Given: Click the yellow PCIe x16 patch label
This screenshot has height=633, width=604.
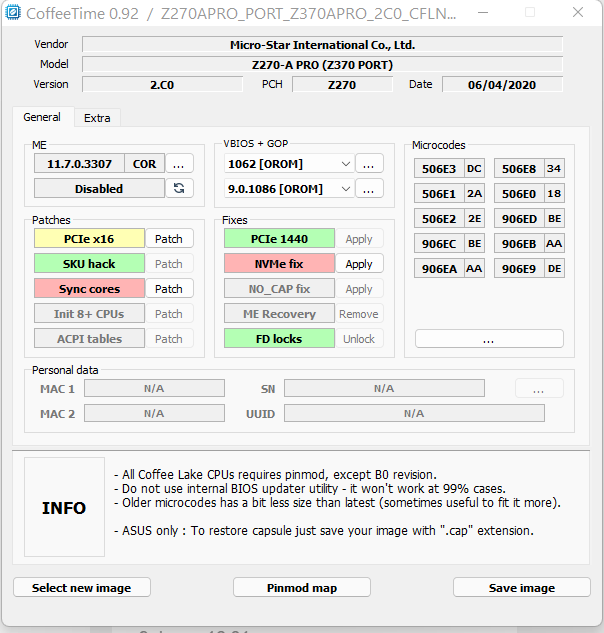Looking at the screenshot, I should (89, 239).
